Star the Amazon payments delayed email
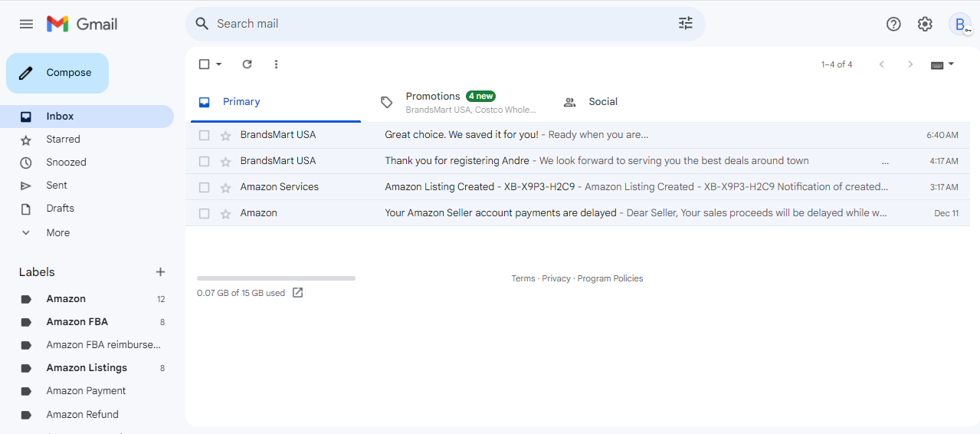 point(225,214)
